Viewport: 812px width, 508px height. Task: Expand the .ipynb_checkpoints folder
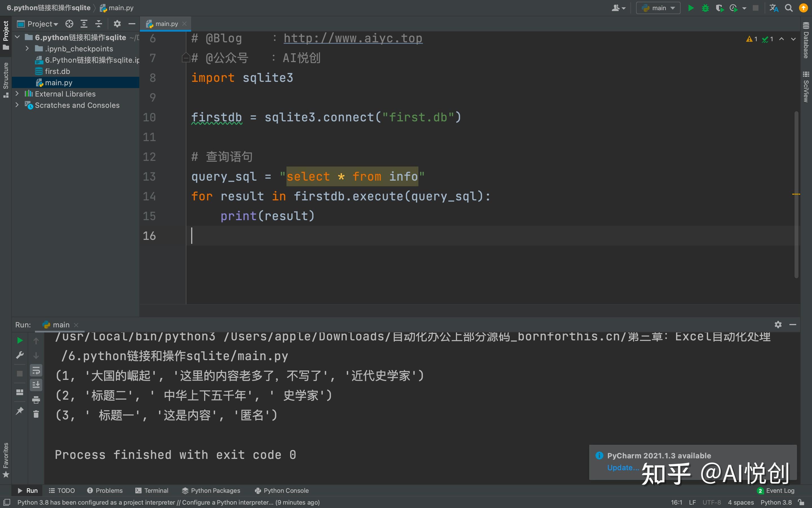pyautogui.click(x=27, y=49)
